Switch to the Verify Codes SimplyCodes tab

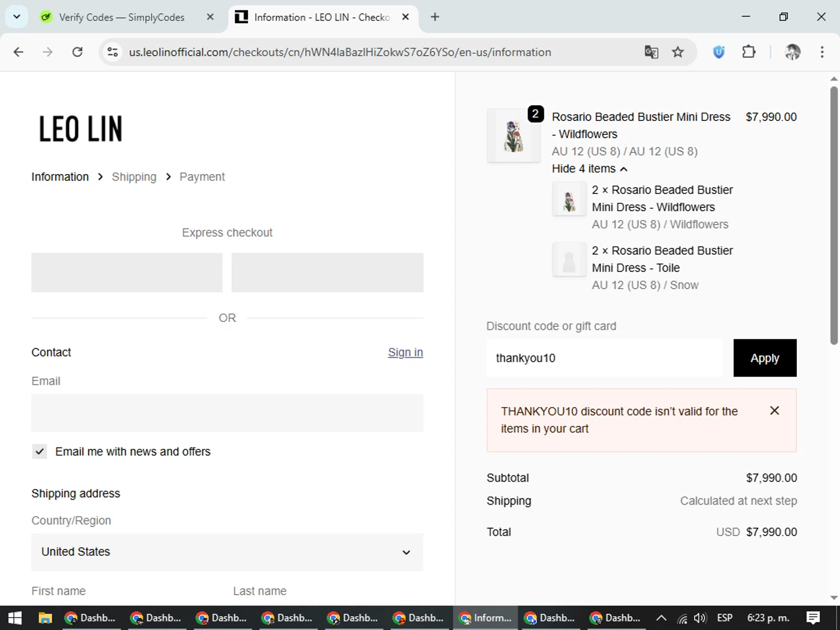[122, 17]
